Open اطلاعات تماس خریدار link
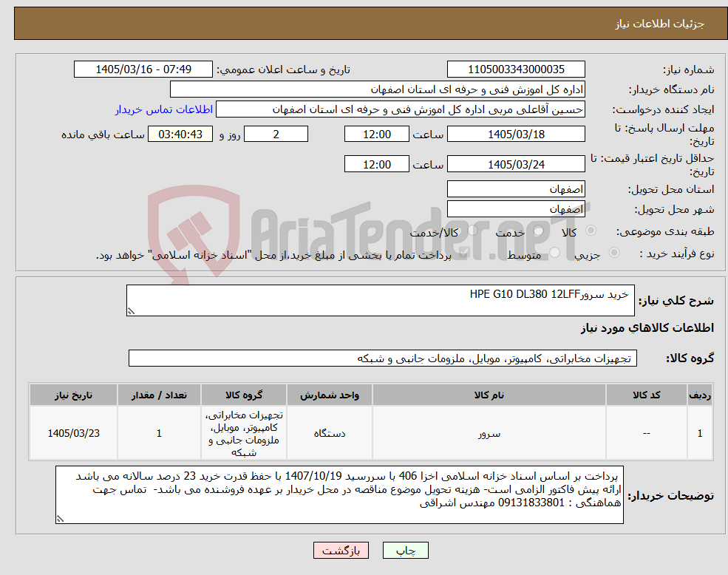 164,109
